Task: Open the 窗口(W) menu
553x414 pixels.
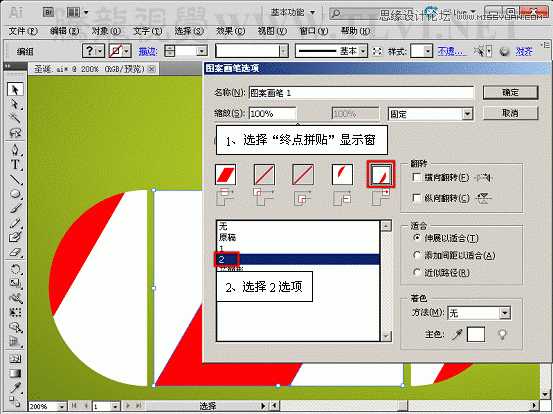Action: pos(314,31)
